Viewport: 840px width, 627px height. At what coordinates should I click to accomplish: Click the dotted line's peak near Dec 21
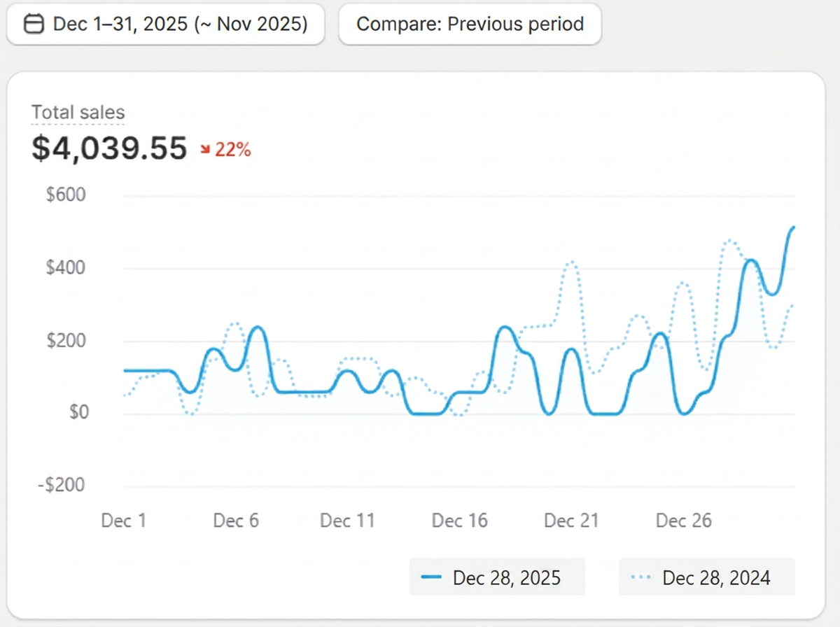[x=571, y=262]
